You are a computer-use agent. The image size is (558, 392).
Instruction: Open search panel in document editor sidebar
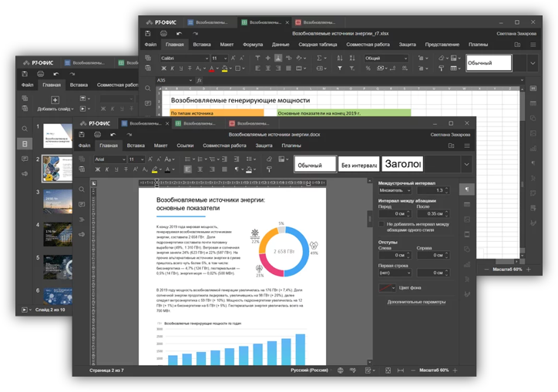[82, 189]
